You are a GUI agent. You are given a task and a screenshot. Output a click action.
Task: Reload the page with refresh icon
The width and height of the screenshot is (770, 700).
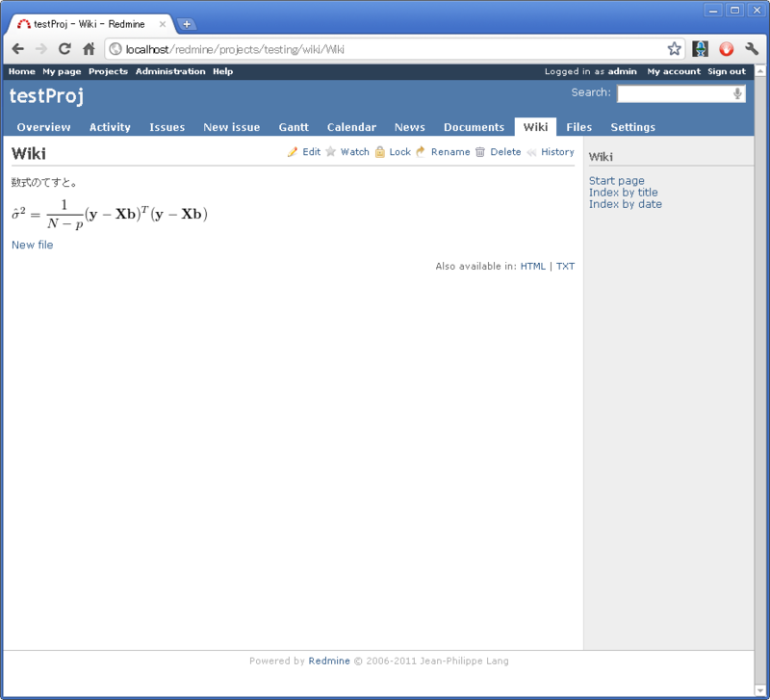pos(64,49)
